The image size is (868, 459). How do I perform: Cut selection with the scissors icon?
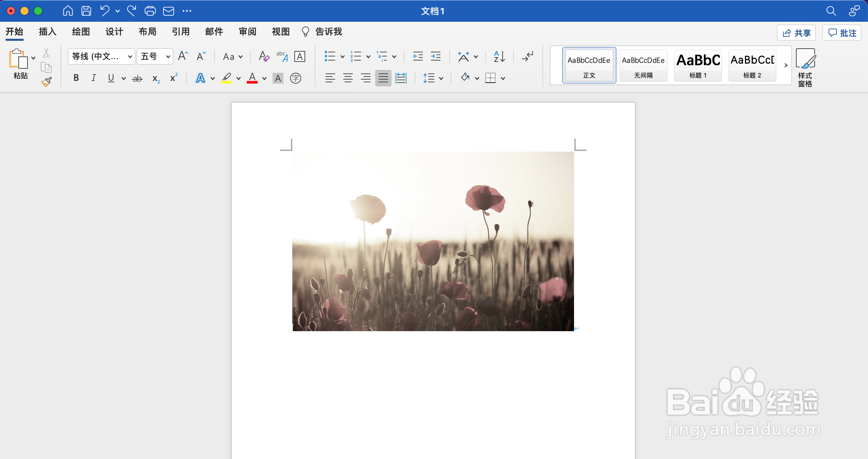coord(46,52)
